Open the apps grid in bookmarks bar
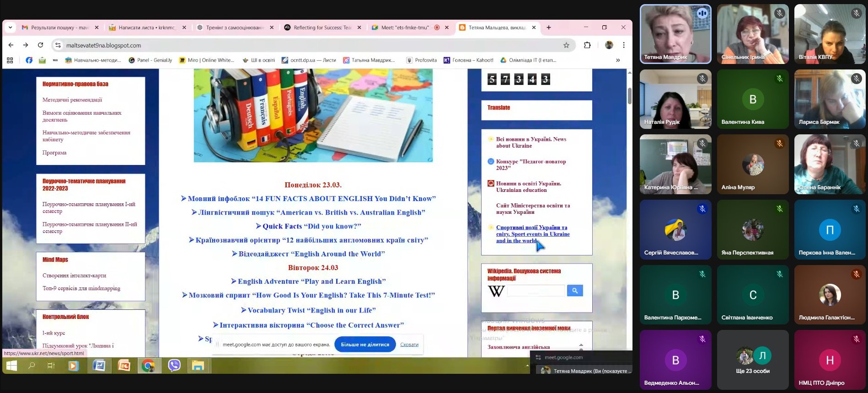 tap(10, 60)
